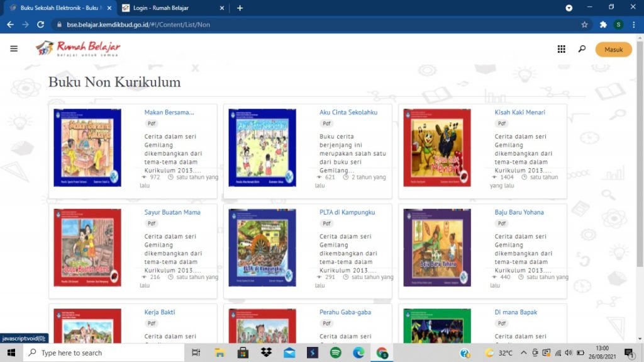Image resolution: width=644 pixels, height=362 pixels.
Task: Open File Explorer from taskbar
Action: 219,353
